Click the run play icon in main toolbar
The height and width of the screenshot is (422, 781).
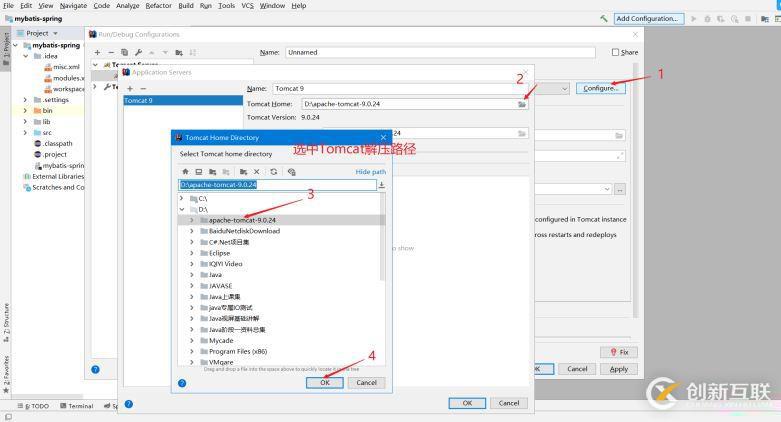click(x=693, y=18)
